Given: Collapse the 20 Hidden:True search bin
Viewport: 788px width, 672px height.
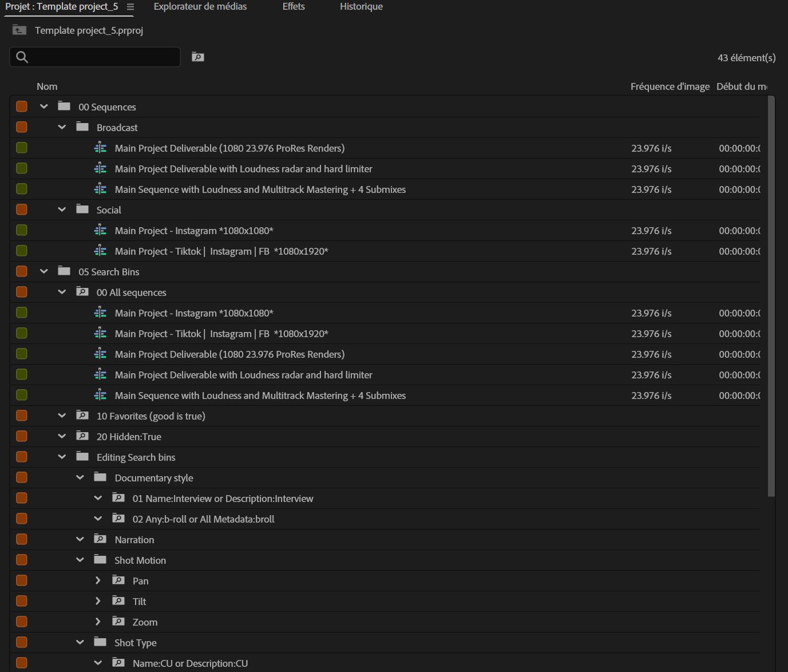Looking at the screenshot, I should pos(62,436).
